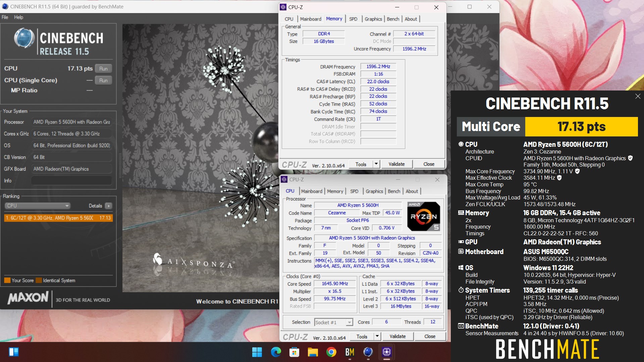Open Mainboard tab in lower CPU-Z
Viewport: 644px width, 362px height.
(x=312, y=191)
